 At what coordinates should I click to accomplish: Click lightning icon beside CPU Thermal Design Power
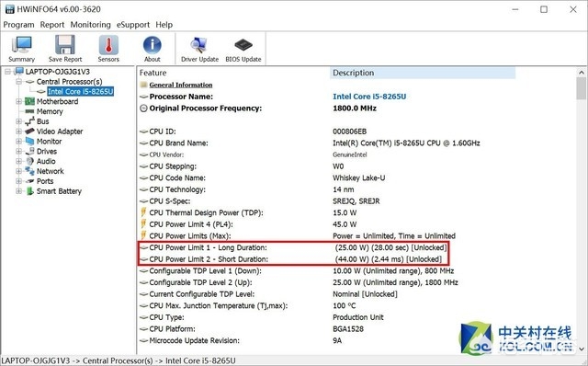(143, 212)
